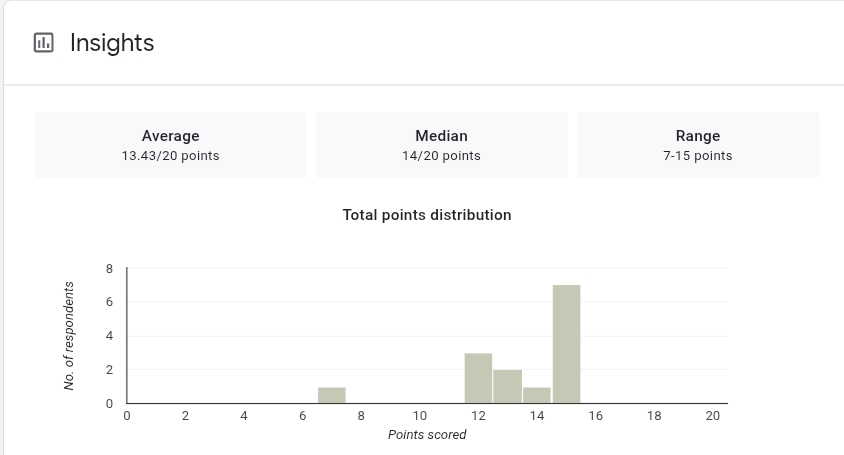
Task: Select the Range score card
Action: tap(697, 145)
